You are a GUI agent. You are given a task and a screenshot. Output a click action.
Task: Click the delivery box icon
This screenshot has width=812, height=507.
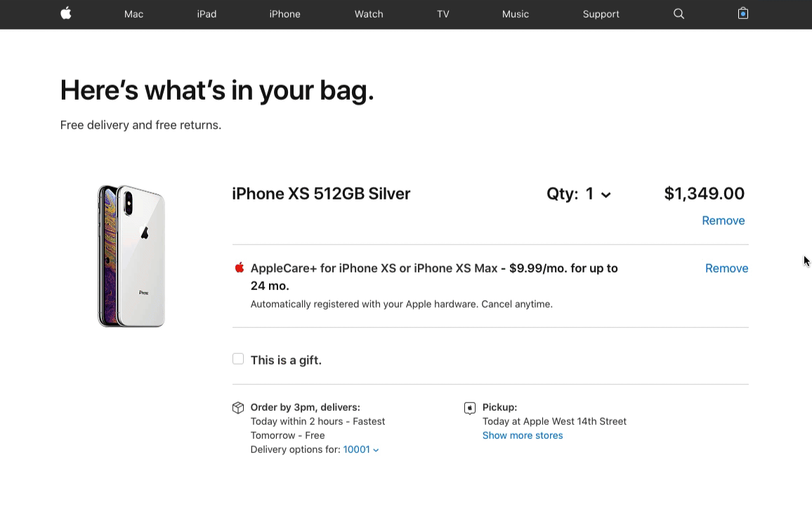tap(238, 408)
